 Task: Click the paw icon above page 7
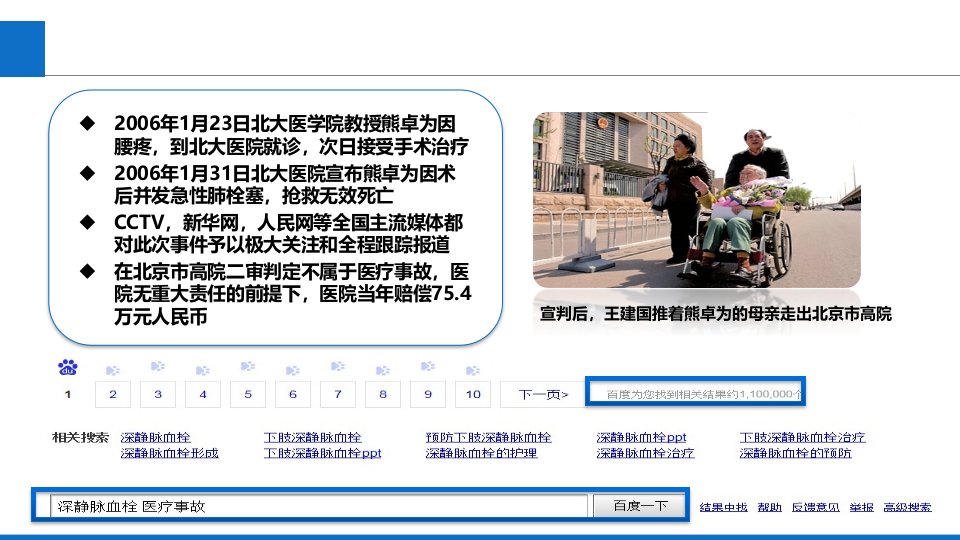(x=338, y=366)
